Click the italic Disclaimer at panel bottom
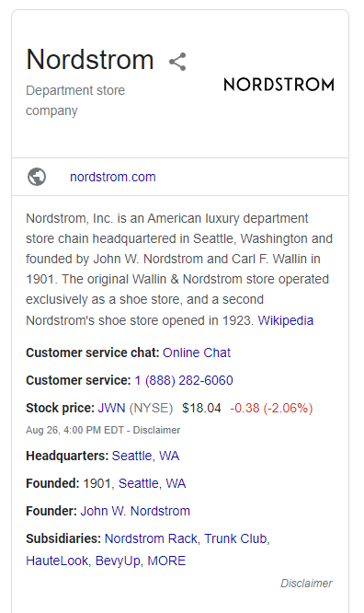Screen dimensions: 364x613 pos(306,584)
